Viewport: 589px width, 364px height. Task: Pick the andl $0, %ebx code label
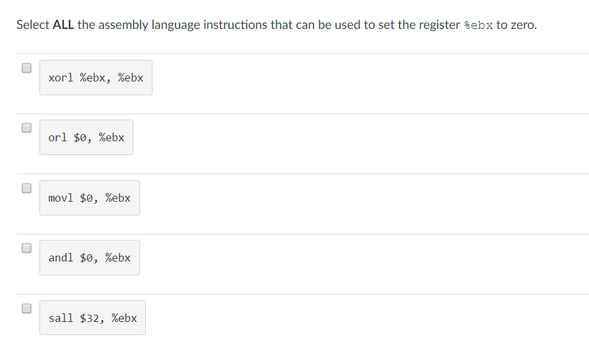coord(90,258)
